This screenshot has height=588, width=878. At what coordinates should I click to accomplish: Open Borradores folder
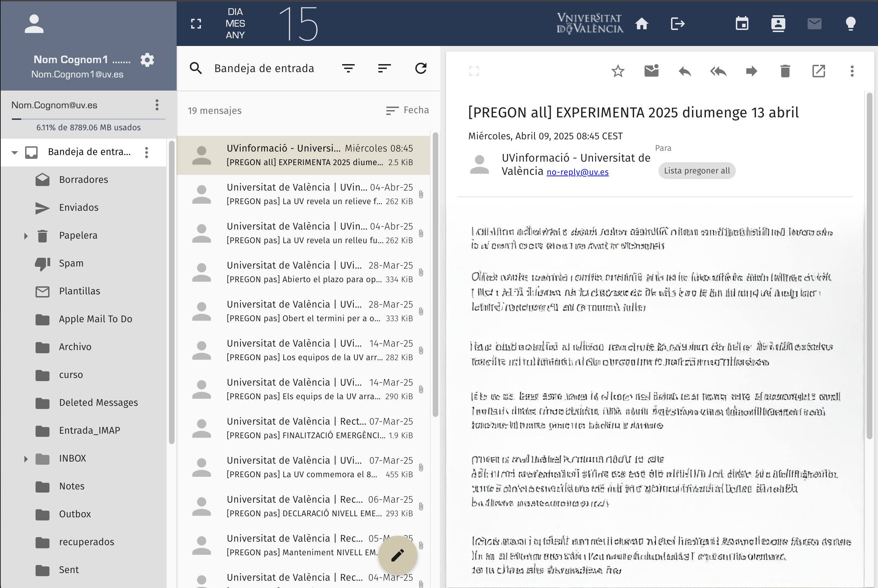83,180
